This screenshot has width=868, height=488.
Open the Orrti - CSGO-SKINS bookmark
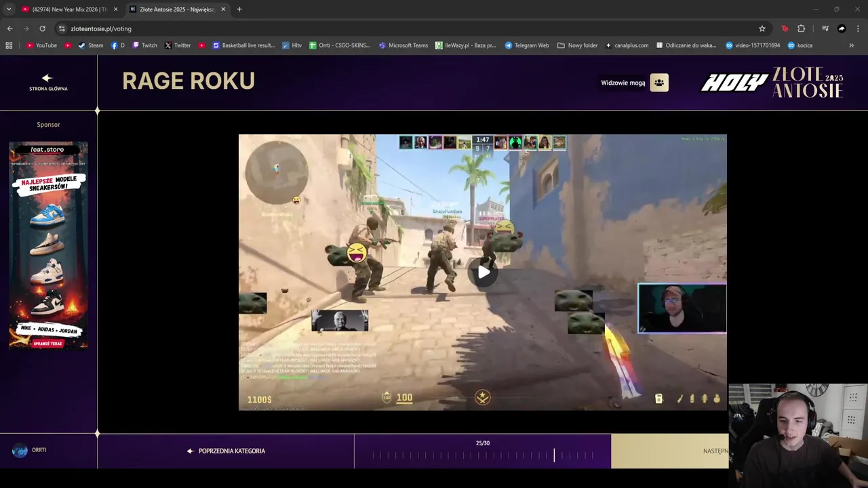coord(340,45)
